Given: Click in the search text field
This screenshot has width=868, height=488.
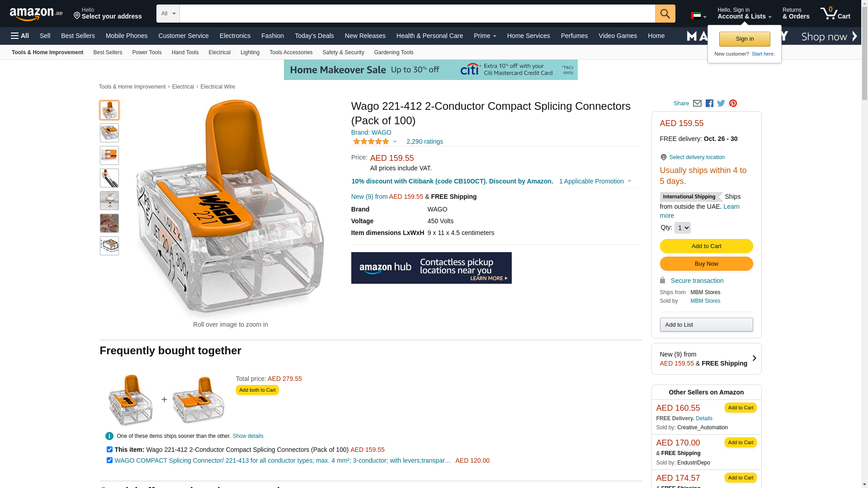Looking at the screenshot, I should (417, 14).
